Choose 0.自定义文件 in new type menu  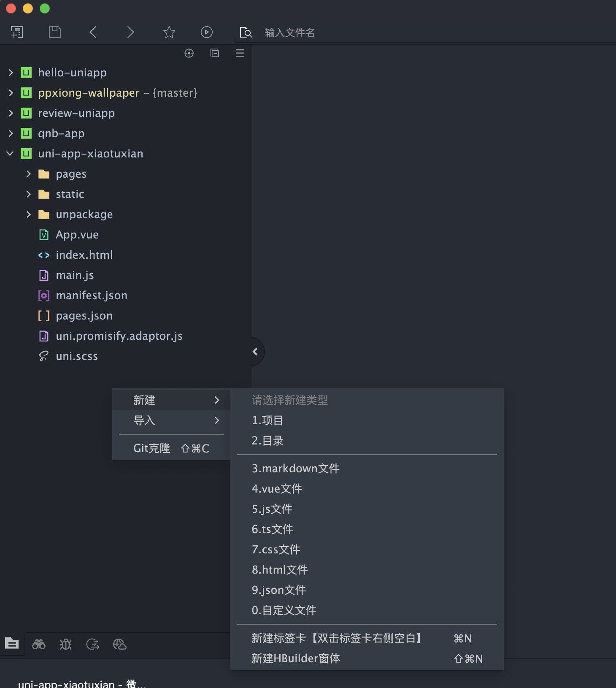[x=367, y=610]
